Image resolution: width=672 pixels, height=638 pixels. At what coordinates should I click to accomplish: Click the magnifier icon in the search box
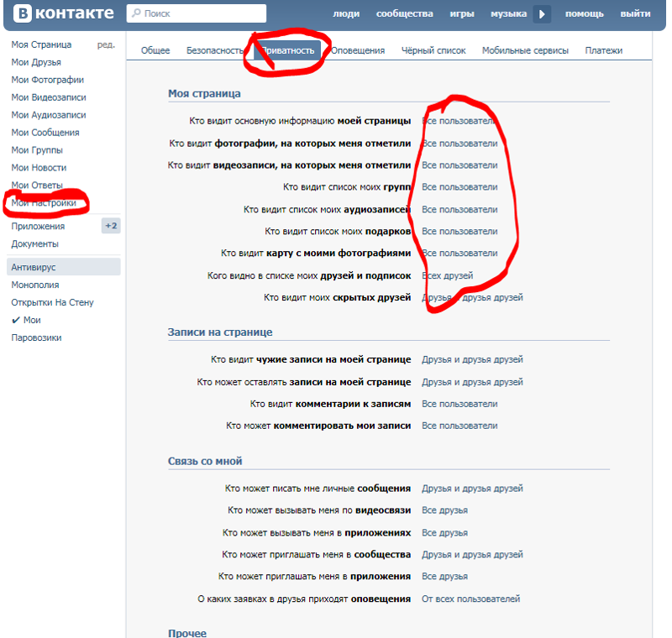click(136, 13)
